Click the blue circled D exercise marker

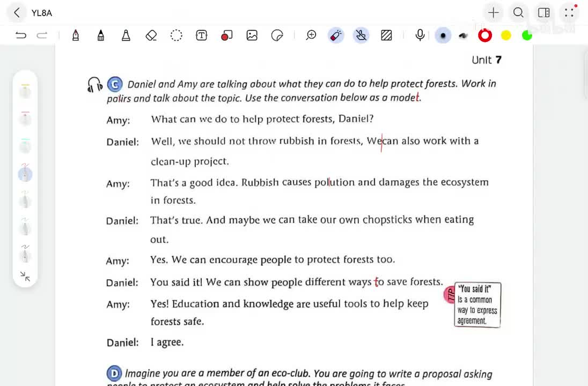[x=114, y=373]
